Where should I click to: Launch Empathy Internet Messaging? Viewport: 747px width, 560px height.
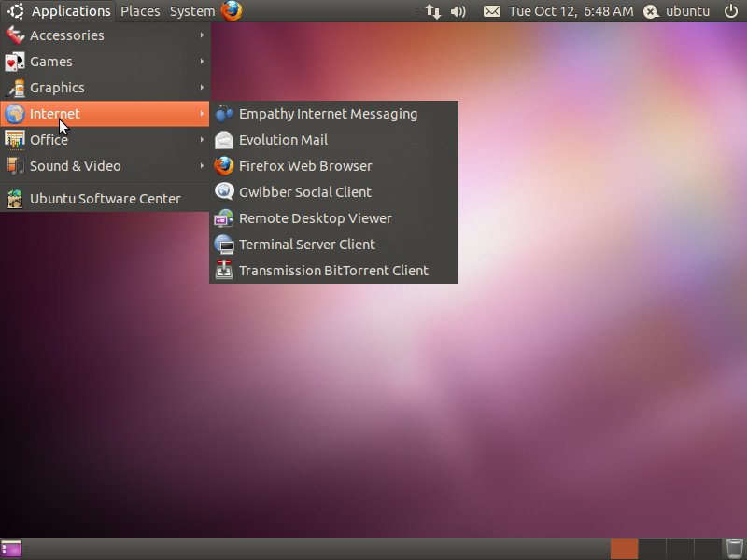coord(334,114)
